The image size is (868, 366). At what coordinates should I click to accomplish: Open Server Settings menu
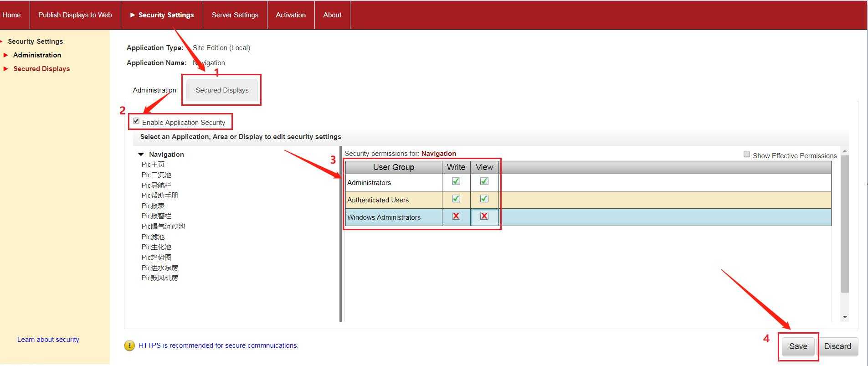(235, 15)
